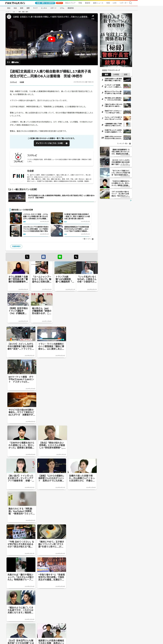Open the 中山美穂さん bathroom card
Viewport: 163px width, 644px height.
pyautogui.click(x=82, y=474)
